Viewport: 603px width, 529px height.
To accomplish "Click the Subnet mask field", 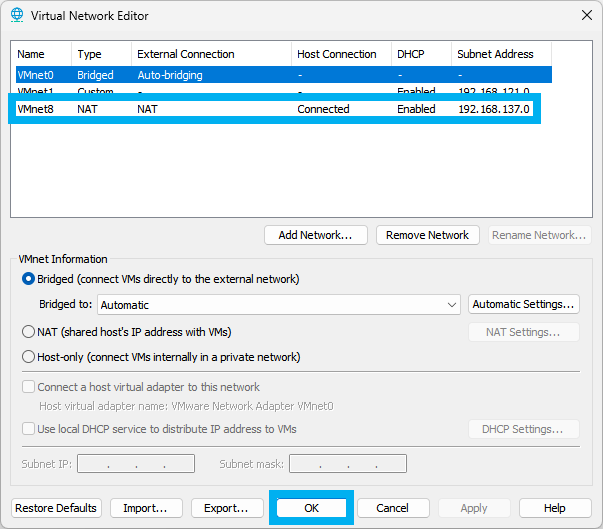I will coord(348,463).
